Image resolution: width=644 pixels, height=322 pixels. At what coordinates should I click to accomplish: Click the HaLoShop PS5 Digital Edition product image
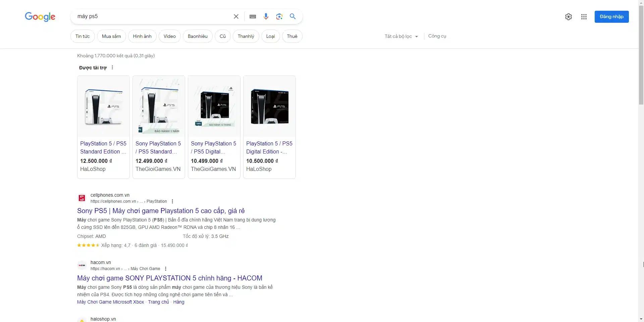[269, 107]
